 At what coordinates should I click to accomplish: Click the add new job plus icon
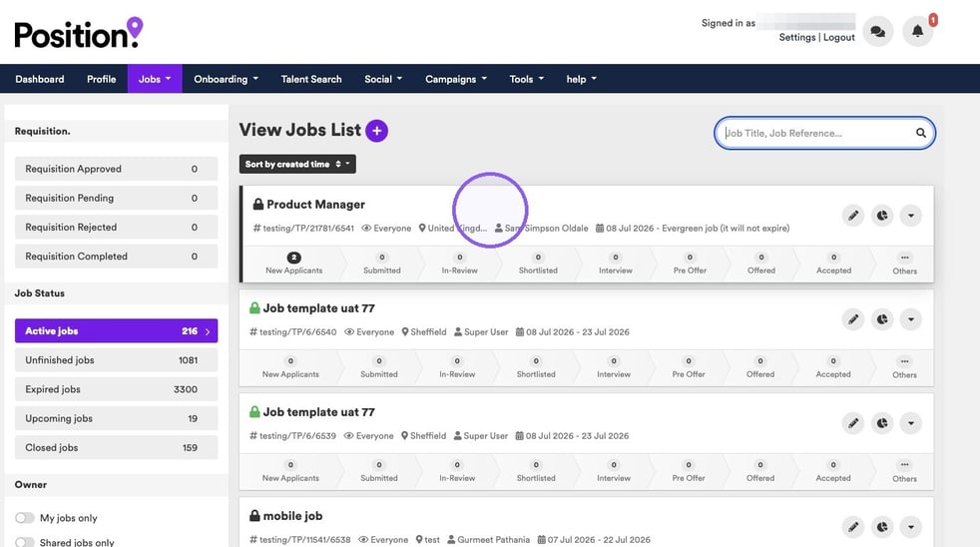376,131
